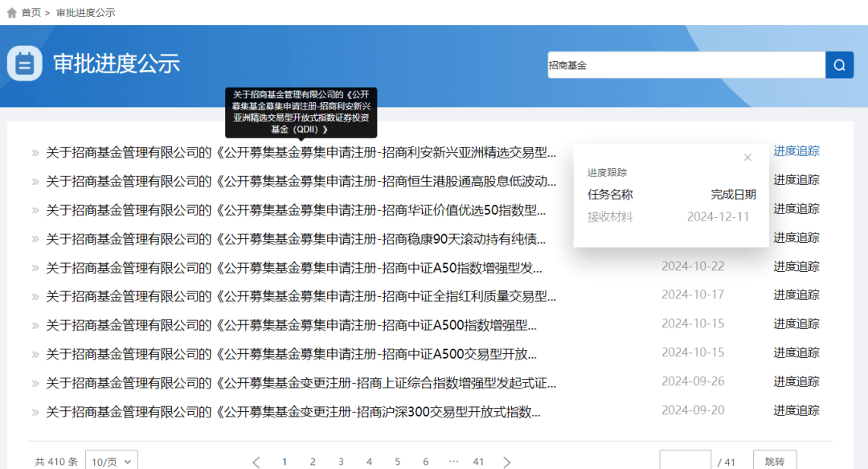Click the double-arrow bullet before 招商稳康90天滚动持有 row
Image resolution: width=868 pixels, height=469 pixels.
point(35,239)
